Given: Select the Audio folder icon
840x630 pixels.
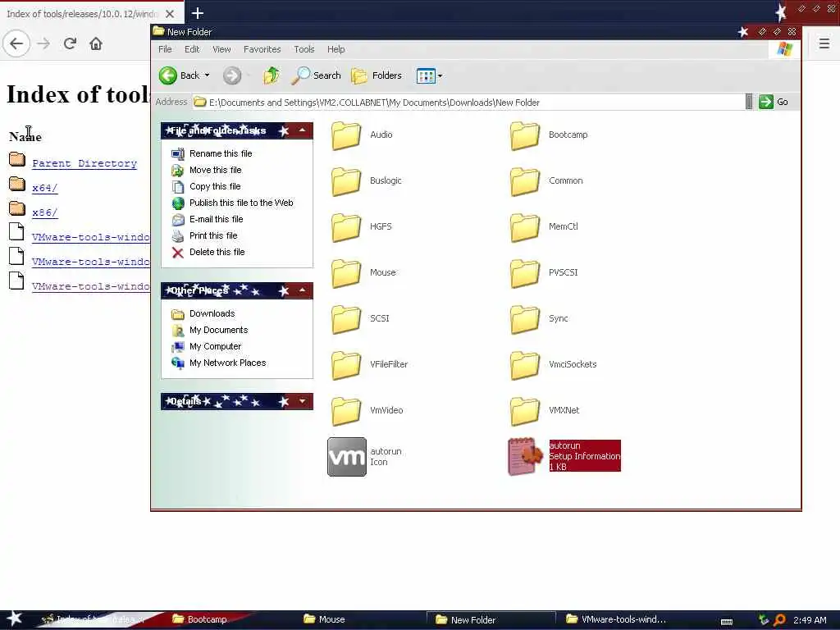Looking at the screenshot, I should 346,135.
